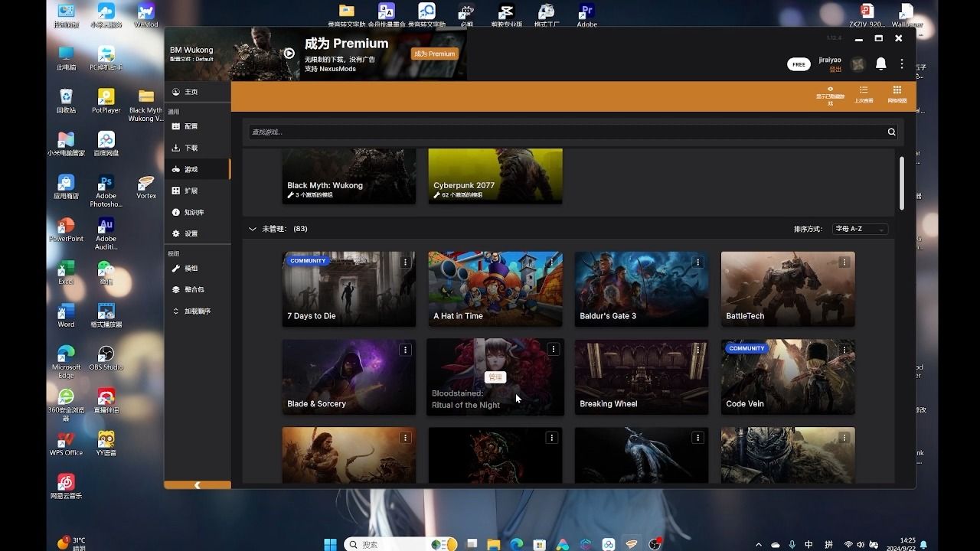Image resolution: width=980 pixels, height=551 pixels.
Task: Open the 知识库 knowledge base entry
Action: click(x=198, y=212)
